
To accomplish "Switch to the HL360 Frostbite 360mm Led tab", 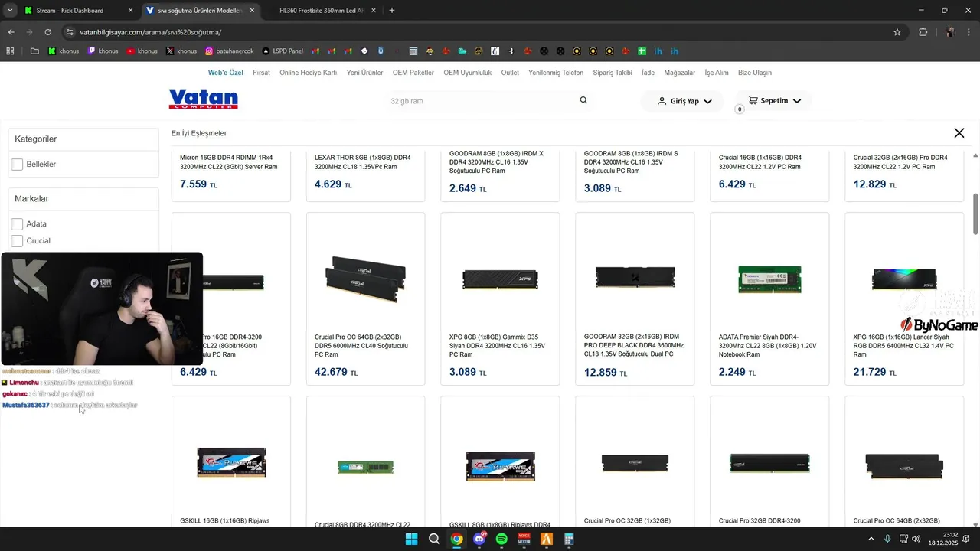I will click(322, 11).
